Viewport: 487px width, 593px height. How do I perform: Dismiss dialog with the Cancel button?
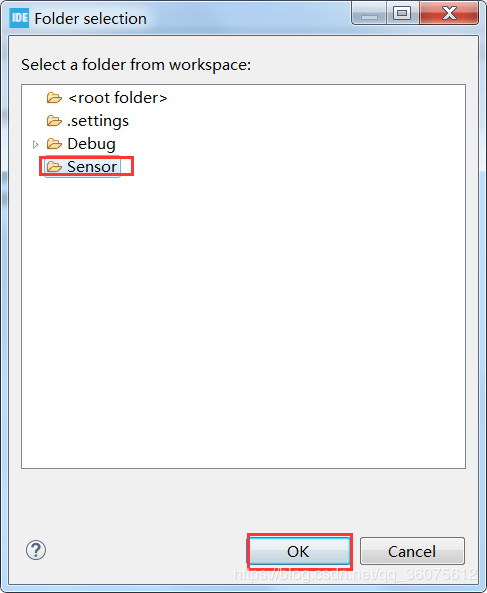[412, 551]
